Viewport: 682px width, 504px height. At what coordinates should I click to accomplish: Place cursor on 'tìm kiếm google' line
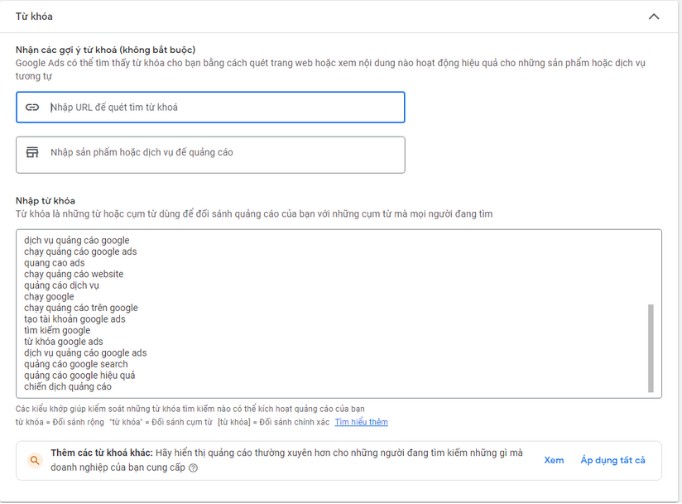57,330
